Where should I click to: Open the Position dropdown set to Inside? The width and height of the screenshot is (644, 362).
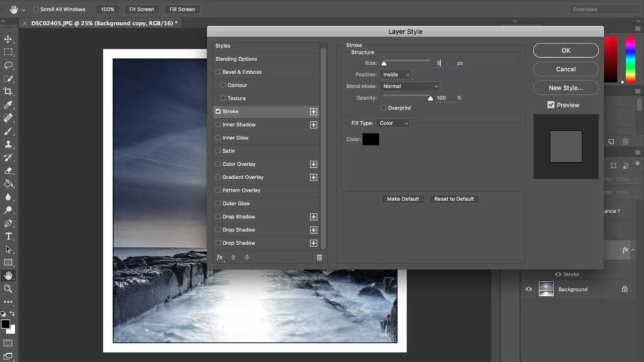tap(396, 75)
